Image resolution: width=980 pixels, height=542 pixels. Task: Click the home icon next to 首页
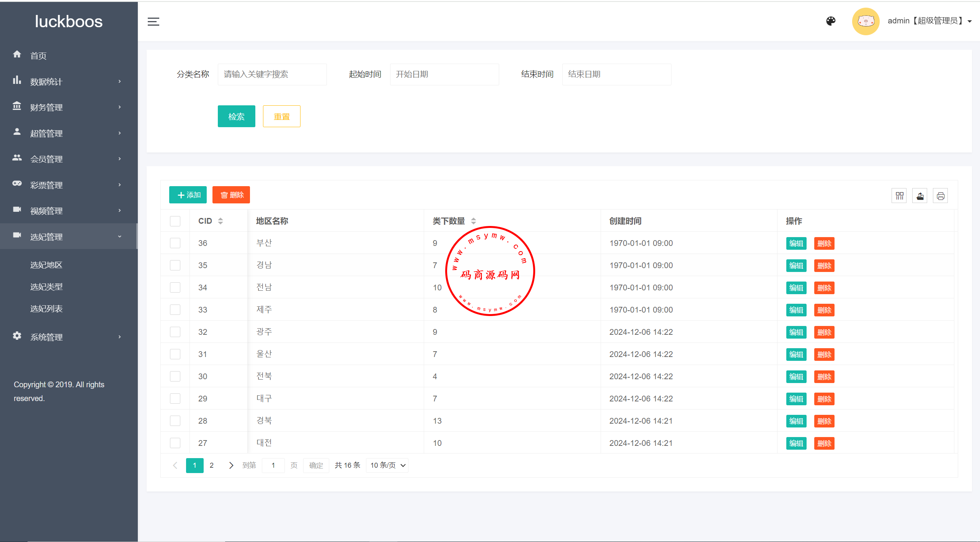(17, 54)
